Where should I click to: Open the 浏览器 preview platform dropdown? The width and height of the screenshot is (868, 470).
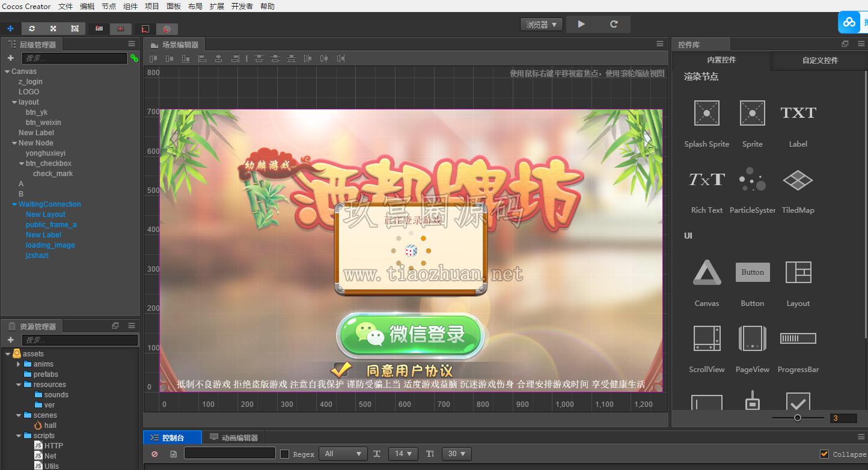click(x=542, y=25)
